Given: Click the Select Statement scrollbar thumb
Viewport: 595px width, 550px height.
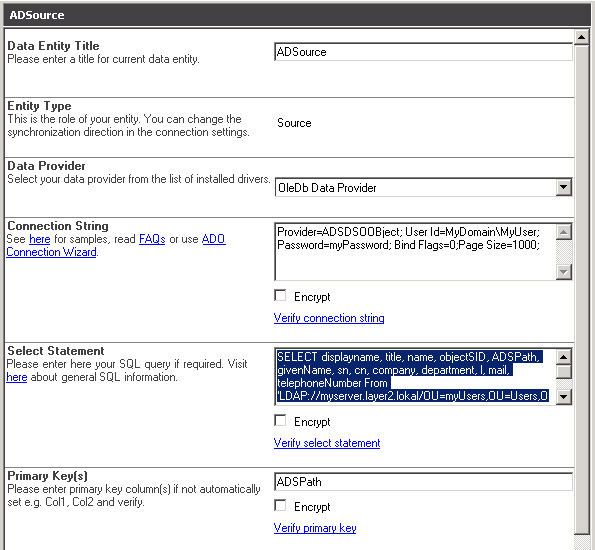Looking at the screenshot, I should (564, 372).
